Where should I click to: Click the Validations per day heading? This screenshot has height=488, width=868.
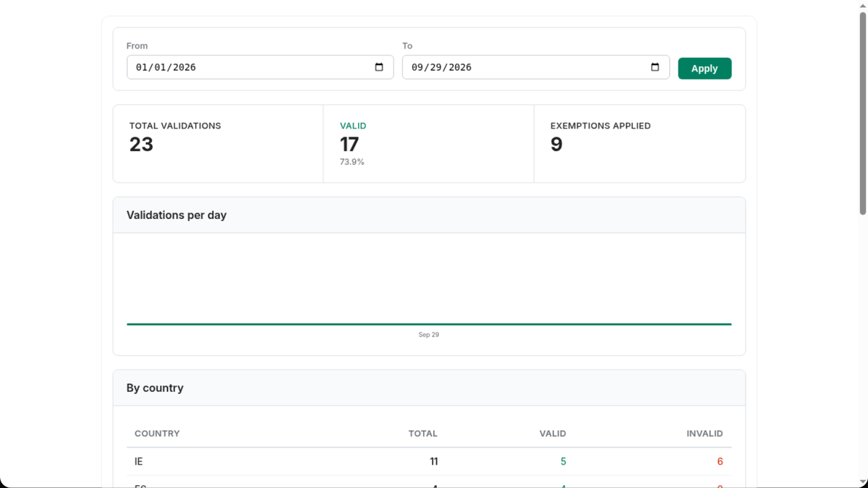coord(176,215)
